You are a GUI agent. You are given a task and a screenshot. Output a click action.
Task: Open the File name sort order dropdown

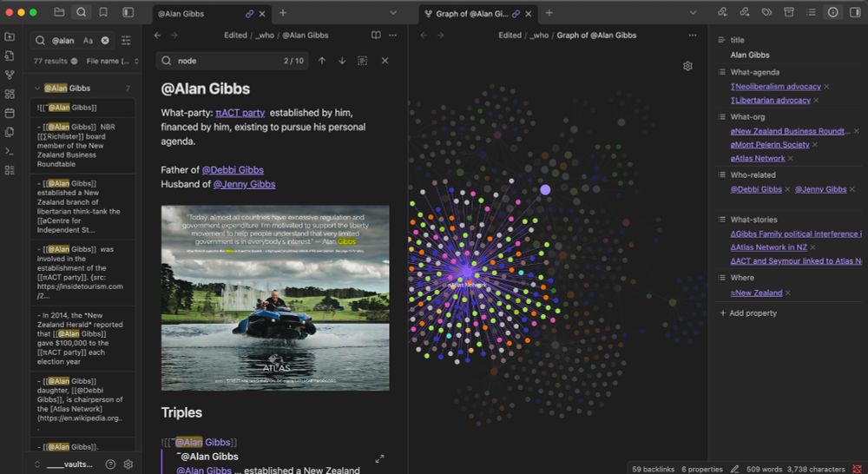coord(112,61)
